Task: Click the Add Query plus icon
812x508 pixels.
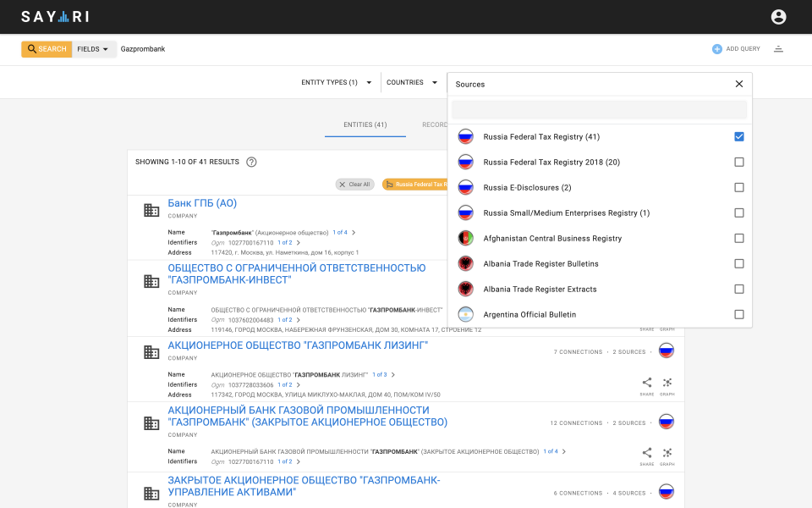Action: (x=717, y=49)
